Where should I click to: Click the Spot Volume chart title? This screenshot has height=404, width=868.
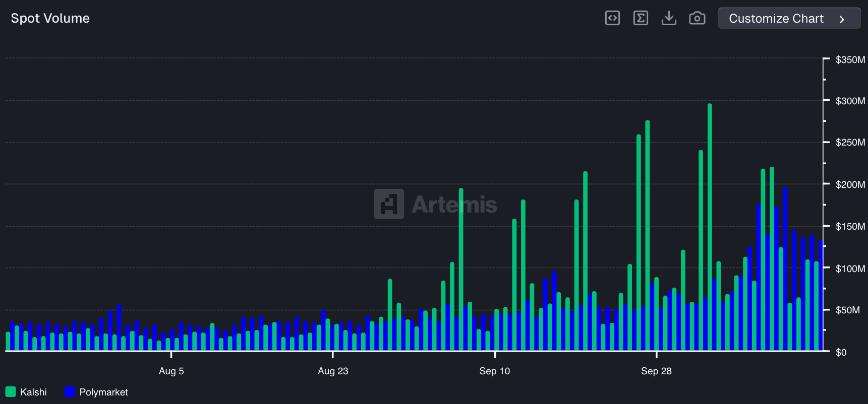[50, 18]
